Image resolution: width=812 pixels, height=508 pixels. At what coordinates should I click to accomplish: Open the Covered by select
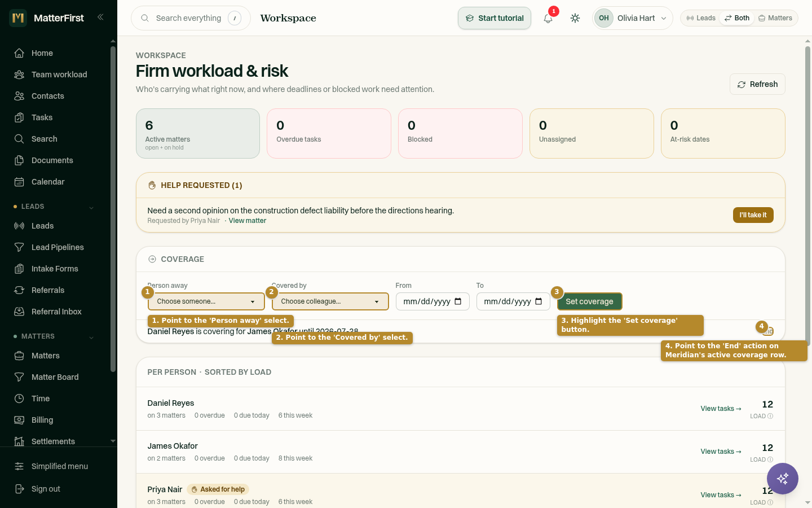(330, 301)
